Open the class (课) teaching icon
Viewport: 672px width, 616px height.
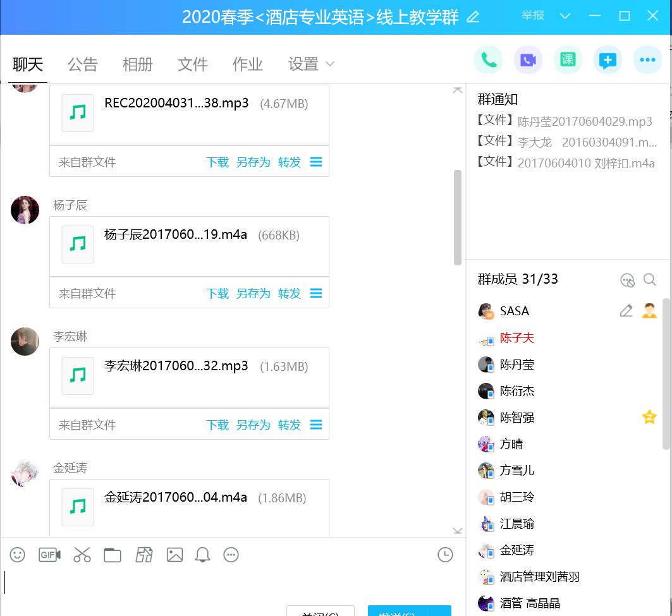click(x=568, y=60)
